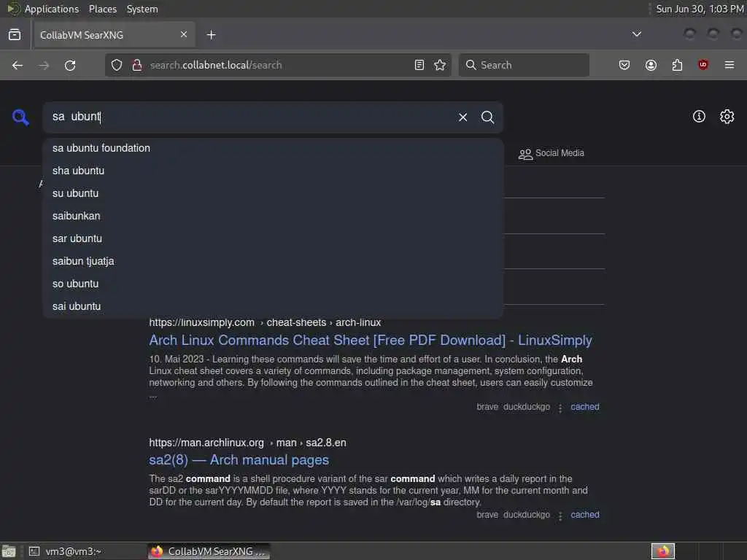Switch to CollabVM SearXNG taskbar entry
Screen dimensions: 747x560
(209, 551)
